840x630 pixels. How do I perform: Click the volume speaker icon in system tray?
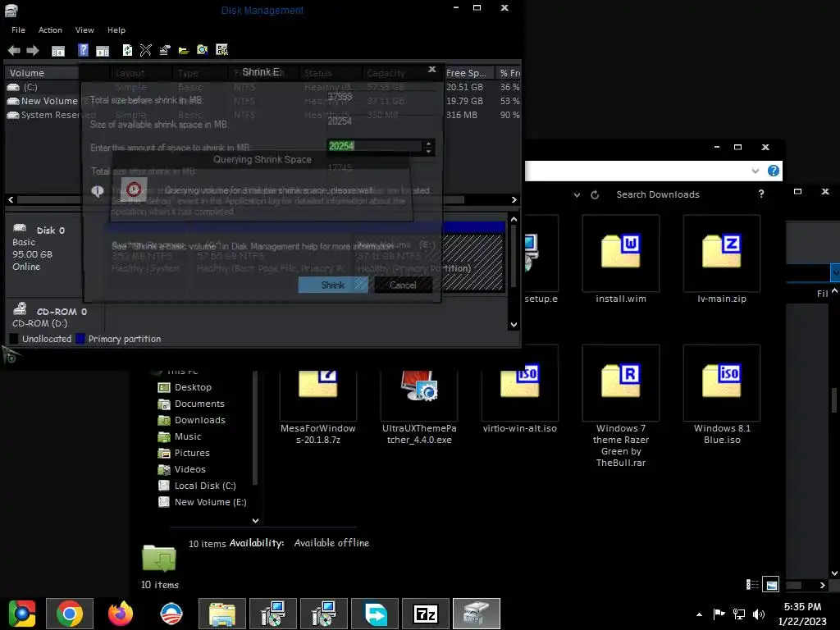[759, 614]
